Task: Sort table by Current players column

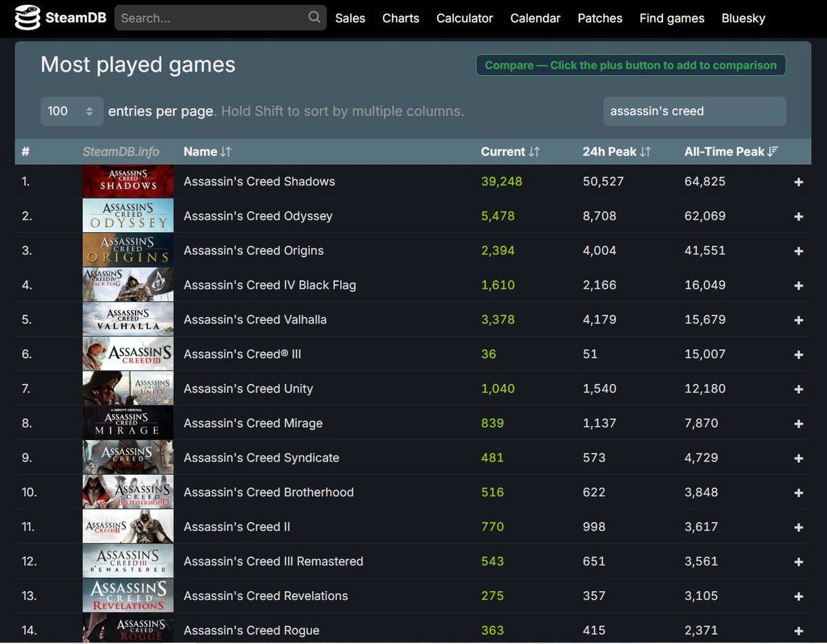Action: pyautogui.click(x=510, y=152)
